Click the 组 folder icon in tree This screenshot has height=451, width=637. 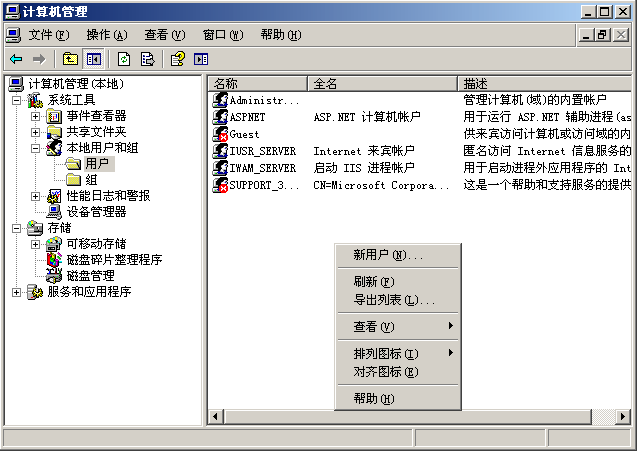[x=74, y=180]
